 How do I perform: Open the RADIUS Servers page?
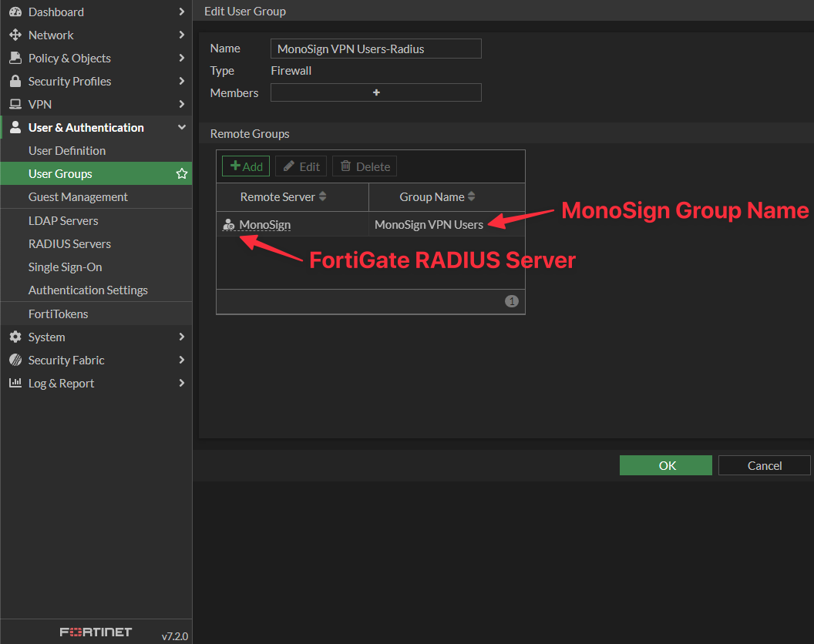point(69,243)
